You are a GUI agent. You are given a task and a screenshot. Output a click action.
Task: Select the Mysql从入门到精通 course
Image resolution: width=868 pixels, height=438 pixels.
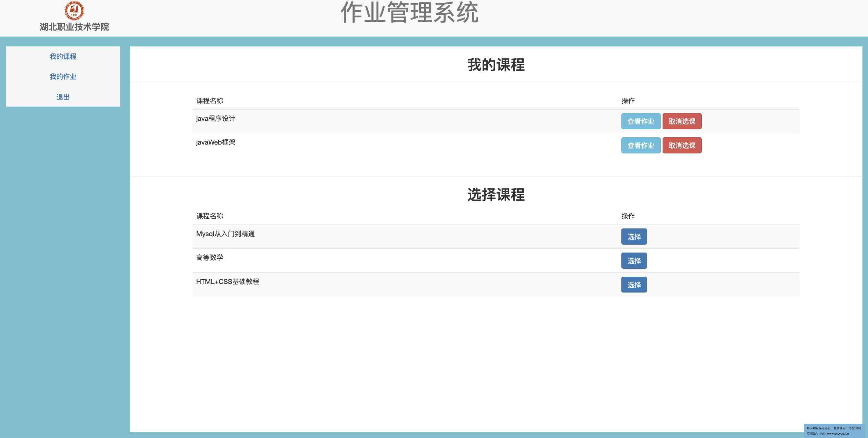[634, 237]
